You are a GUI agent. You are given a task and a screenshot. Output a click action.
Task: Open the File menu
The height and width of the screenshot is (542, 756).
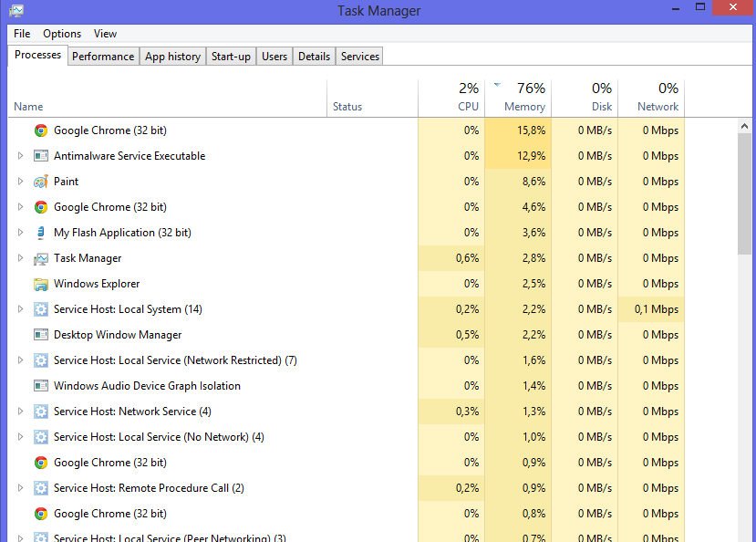[x=22, y=34]
